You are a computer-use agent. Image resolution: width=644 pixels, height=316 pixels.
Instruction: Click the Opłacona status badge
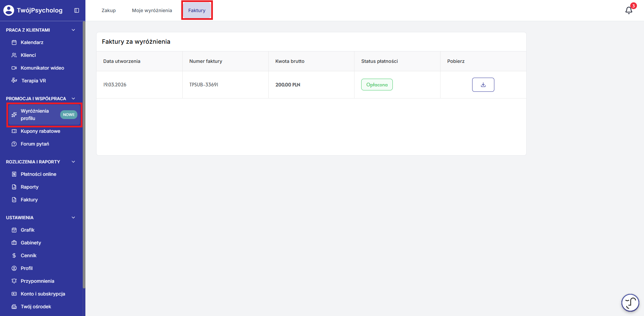coord(377,85)
